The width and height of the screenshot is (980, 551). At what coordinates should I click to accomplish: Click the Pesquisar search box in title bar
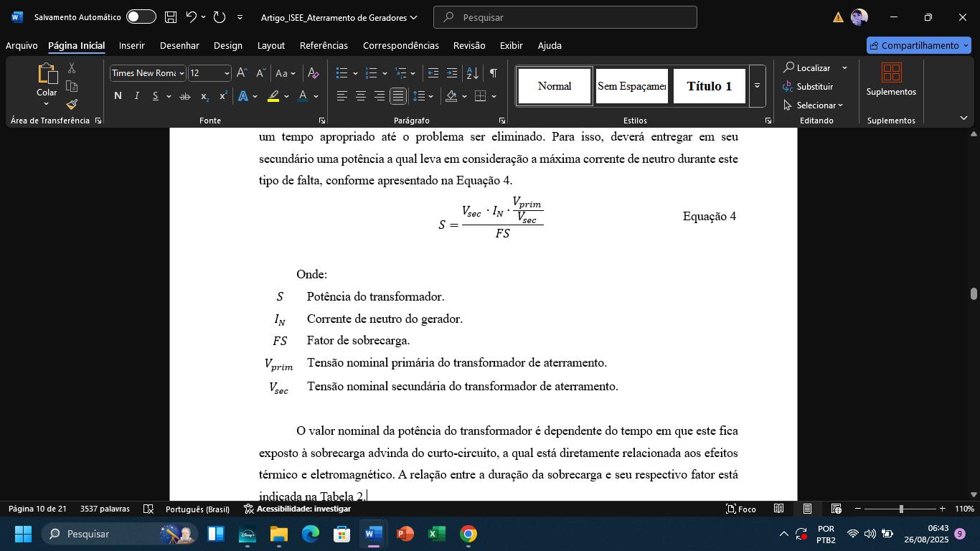click(565, 17)
